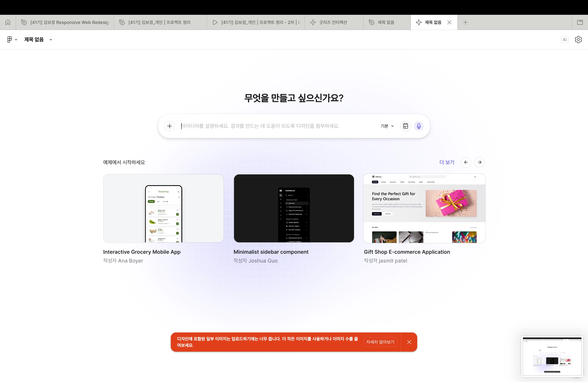The width and height of the screenshot is (588, 382).
Task: Toggle the AI button in top bar
Action: pyautogui.click(x=565, y=40)
